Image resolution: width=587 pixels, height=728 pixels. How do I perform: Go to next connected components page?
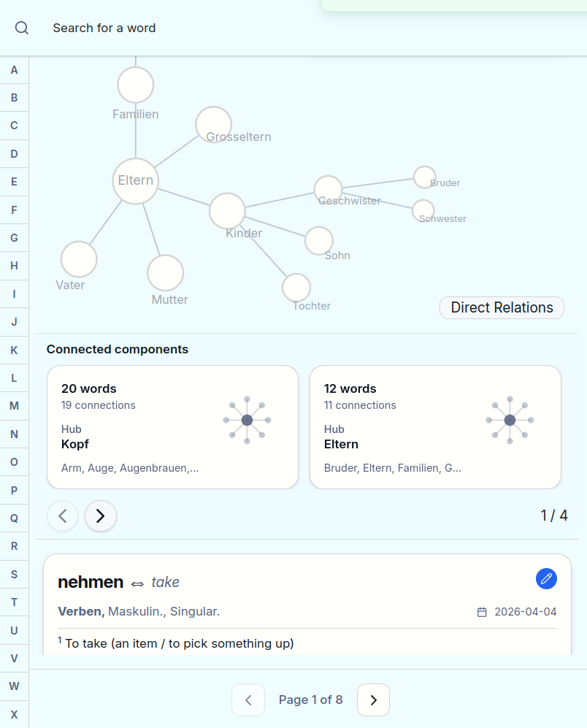(x=101, y=516)
